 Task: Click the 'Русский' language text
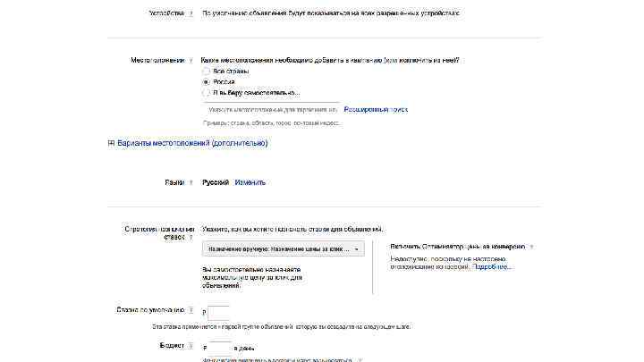216,182
